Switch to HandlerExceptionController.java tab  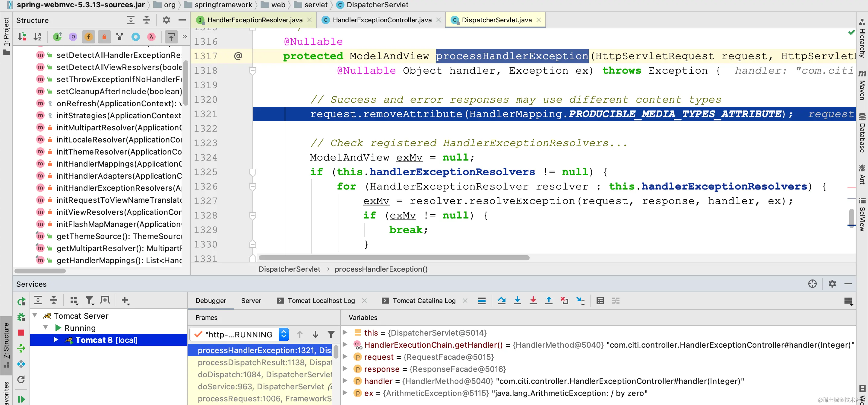[x=382, y=20]
